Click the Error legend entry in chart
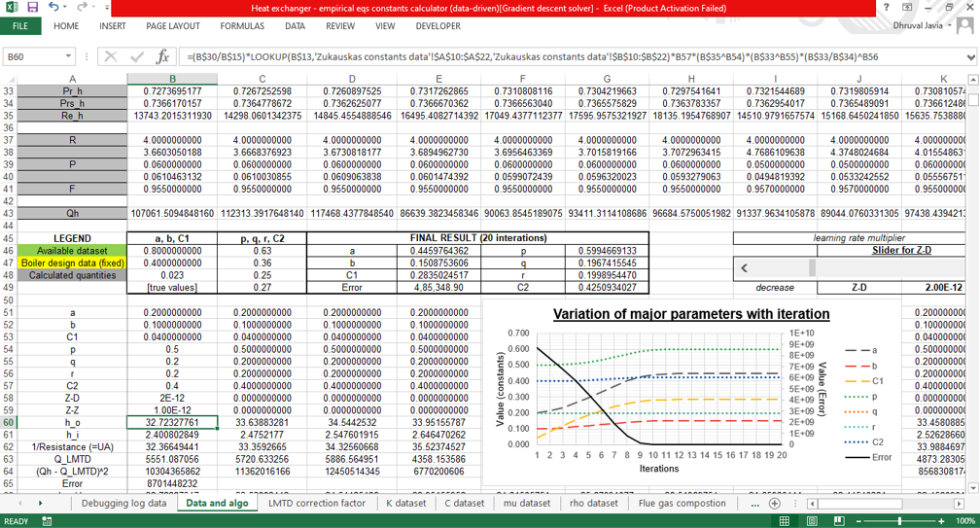 (869, 457)
